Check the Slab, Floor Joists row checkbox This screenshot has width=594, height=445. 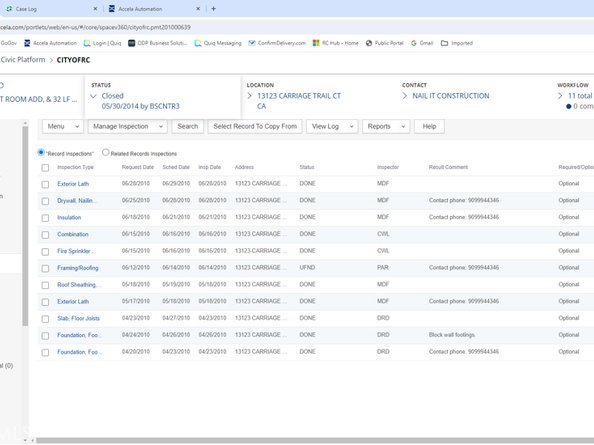(45, 319)
